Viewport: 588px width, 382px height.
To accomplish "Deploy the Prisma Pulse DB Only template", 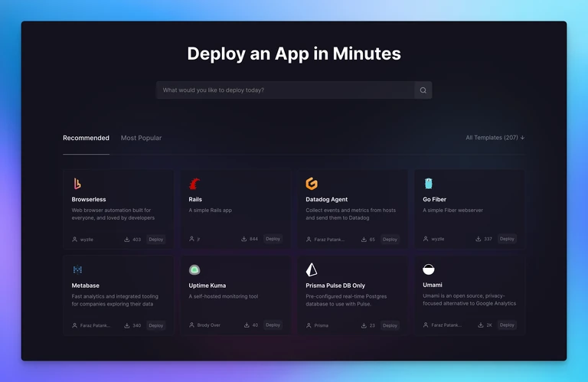I will click(390, 325).
